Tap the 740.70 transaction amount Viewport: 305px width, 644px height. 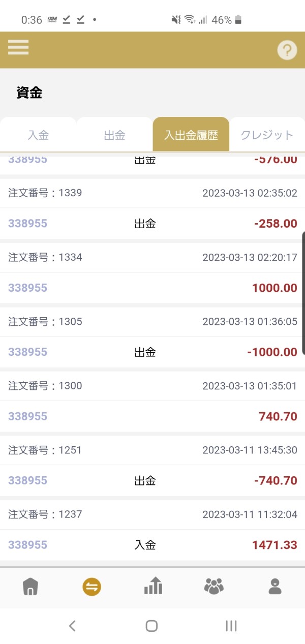click(278, 416)
